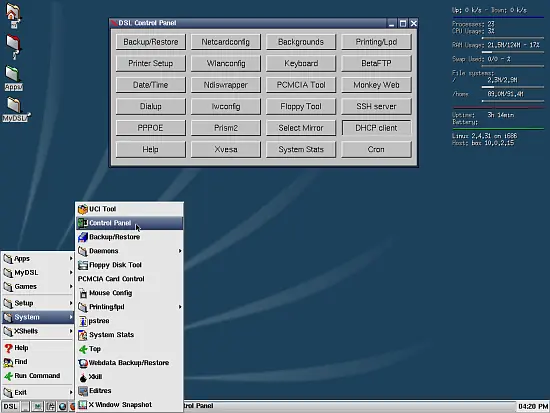The height and width of the screenshot is (413, 550).
Task: Open the Apps desktop folder icon
Action: [13, 78]
